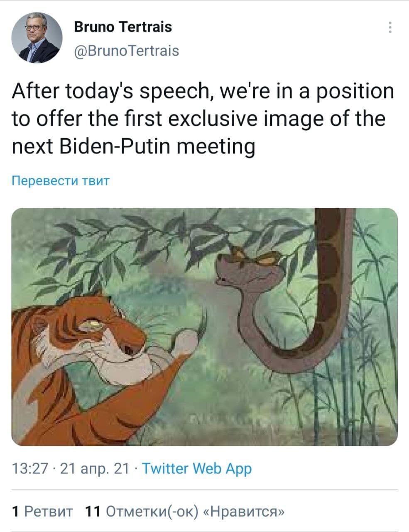This screenshot has height=532, width=409.
Task: Click the @BrunoTertrais handle
Action: [126, 51]
